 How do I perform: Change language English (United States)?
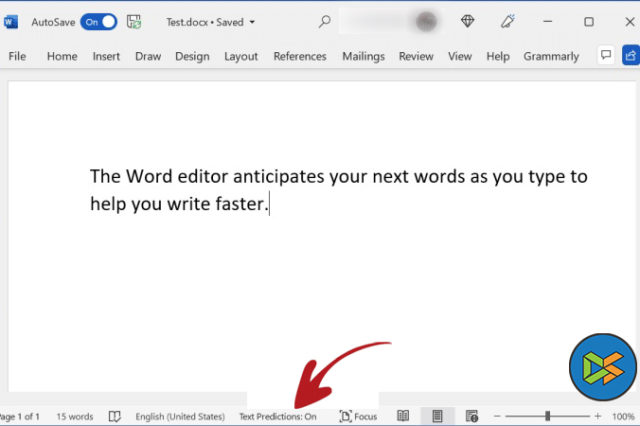point(179,416)
